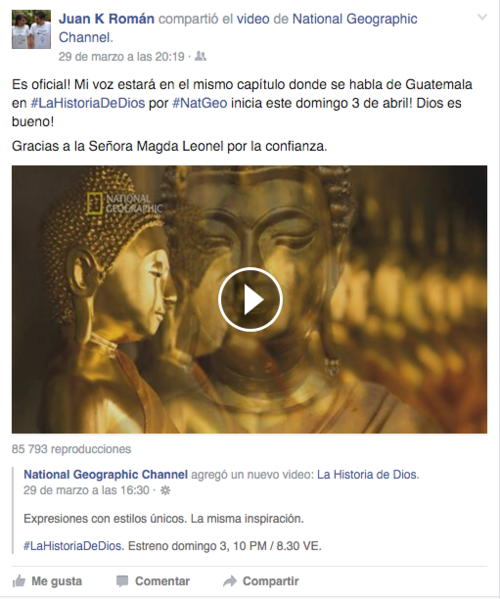The image size is (500, 599).
Task: Click the National Geographic logo on video
Action: [x=124, y=203]
